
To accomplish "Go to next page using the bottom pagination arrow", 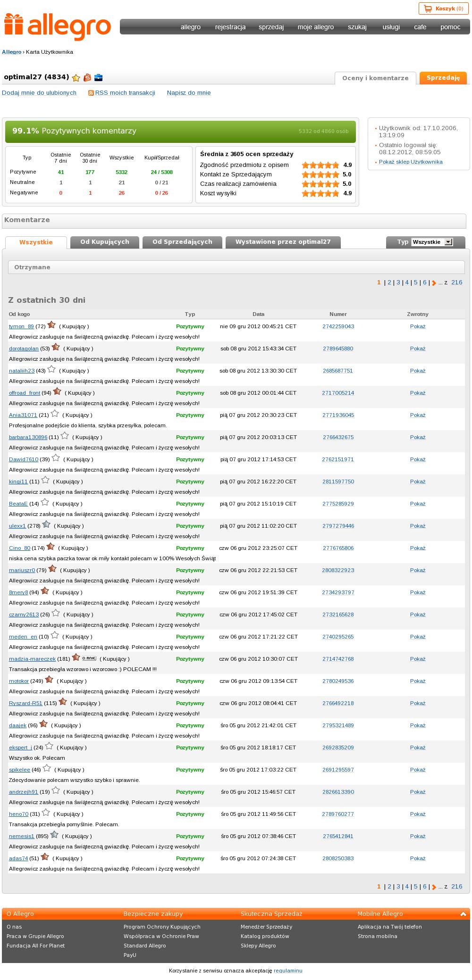I will click(x=434, y=887).
